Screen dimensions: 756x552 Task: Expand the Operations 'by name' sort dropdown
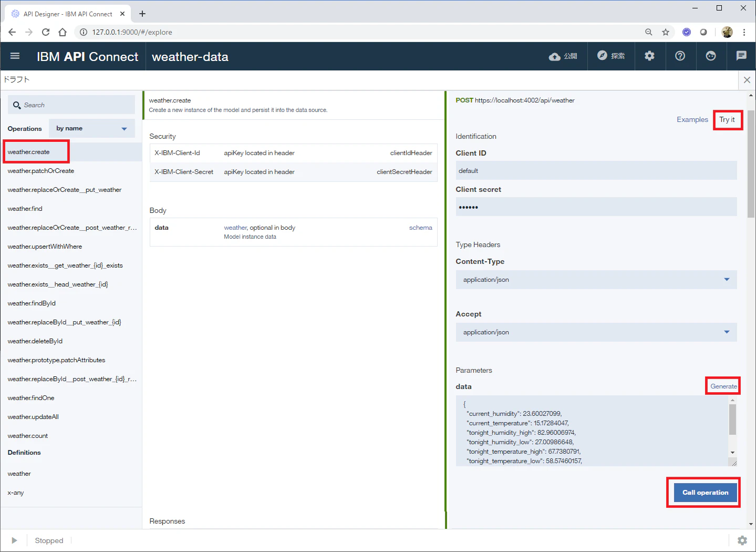point(92,128)
